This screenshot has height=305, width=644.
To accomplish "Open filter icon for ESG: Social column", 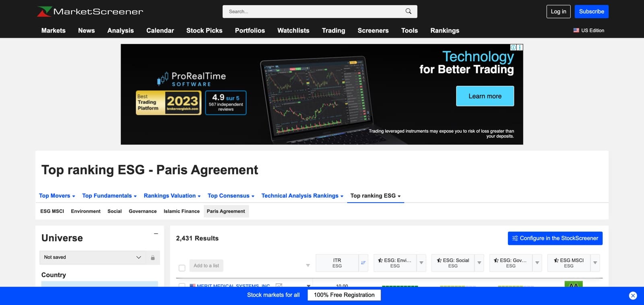I will [x=479, y=263].
